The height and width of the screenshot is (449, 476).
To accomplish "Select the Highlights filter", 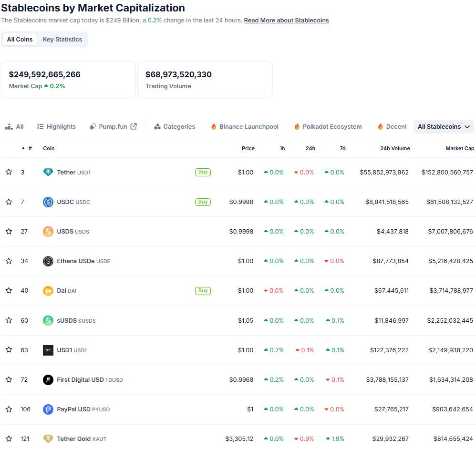I will [56, 126].
